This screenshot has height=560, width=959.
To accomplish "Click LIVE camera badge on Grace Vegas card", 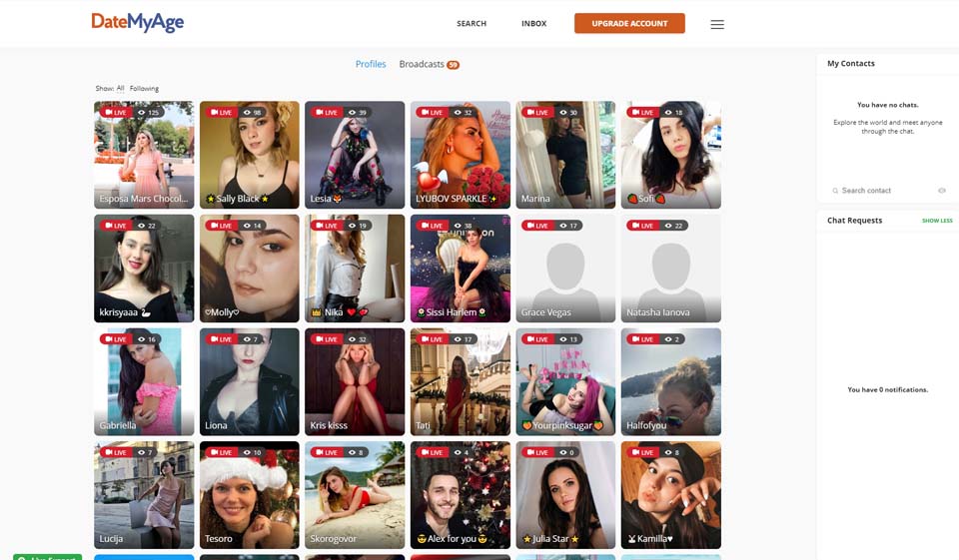I will pos(535,226).
